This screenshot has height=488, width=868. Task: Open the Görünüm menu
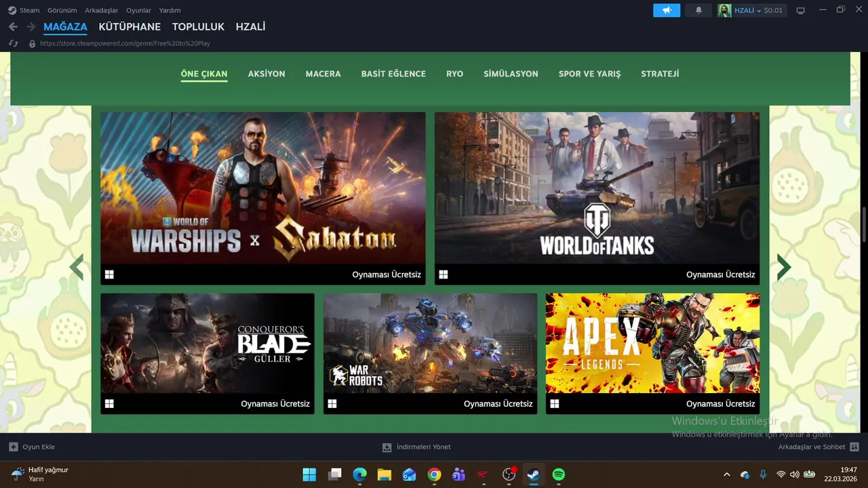coord(62,10)
